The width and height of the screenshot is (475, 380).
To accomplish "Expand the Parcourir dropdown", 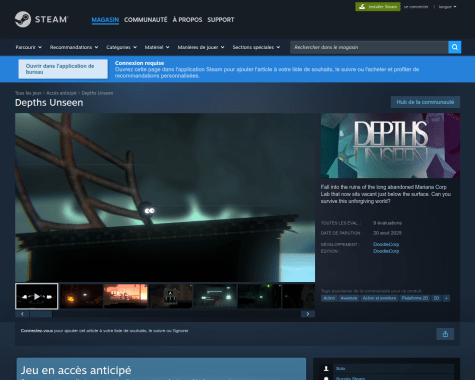I will (x=28, y=47).
